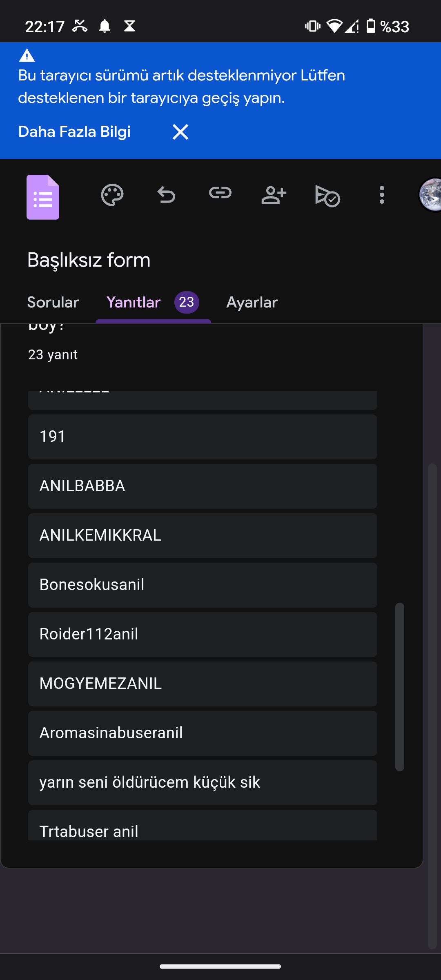
Task: Select the Yanıtlar tab
Action: [x=134, y=303]
